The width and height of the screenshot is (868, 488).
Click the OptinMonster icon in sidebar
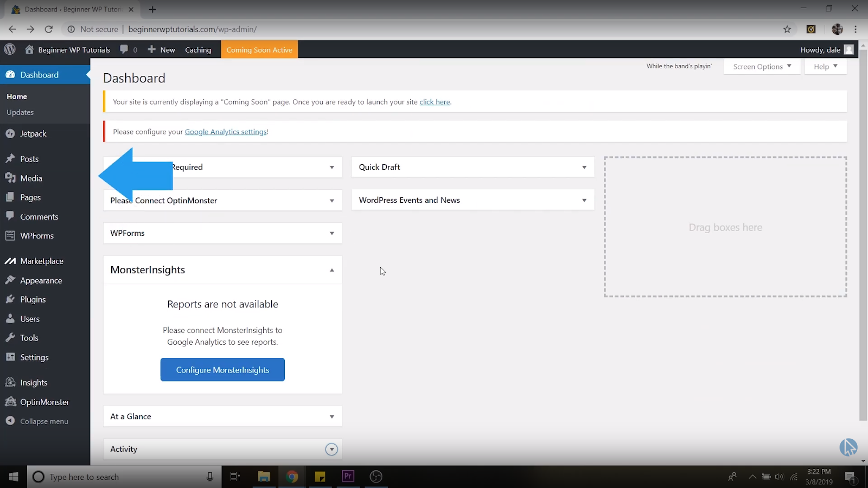[x=10, y=402]
